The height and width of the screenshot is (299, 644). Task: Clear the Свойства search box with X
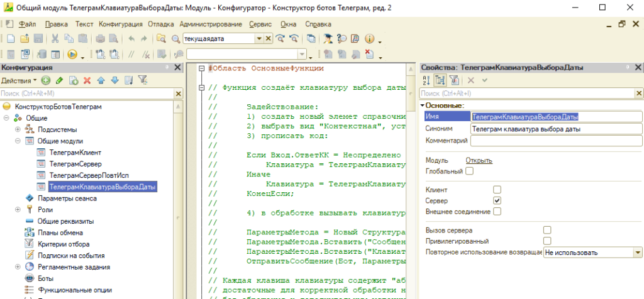tap(638, 94)
